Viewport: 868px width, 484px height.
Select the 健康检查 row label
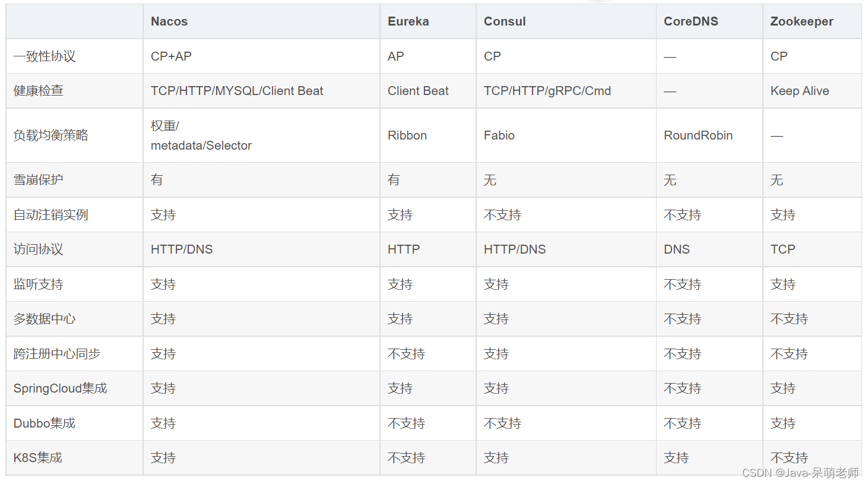(x=39, y=91)
